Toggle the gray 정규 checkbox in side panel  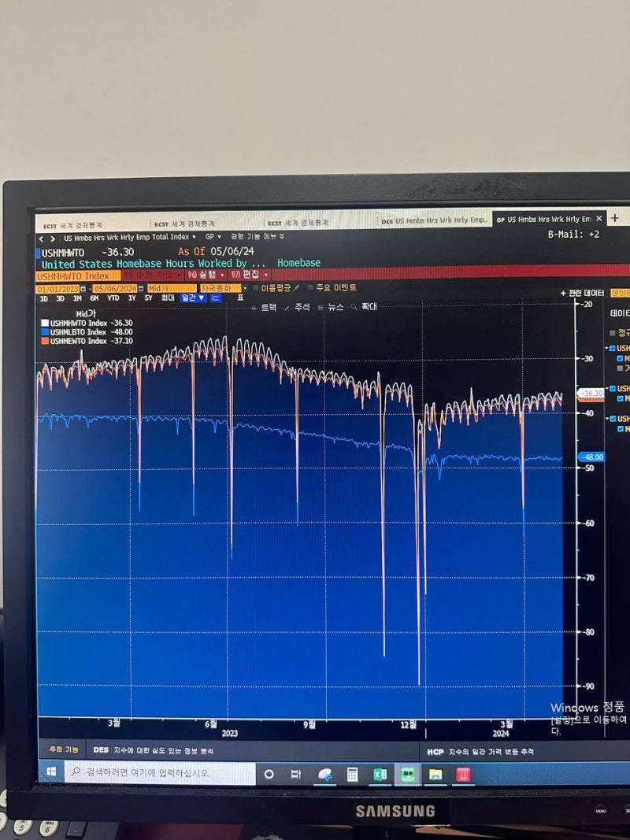point(613,333)
